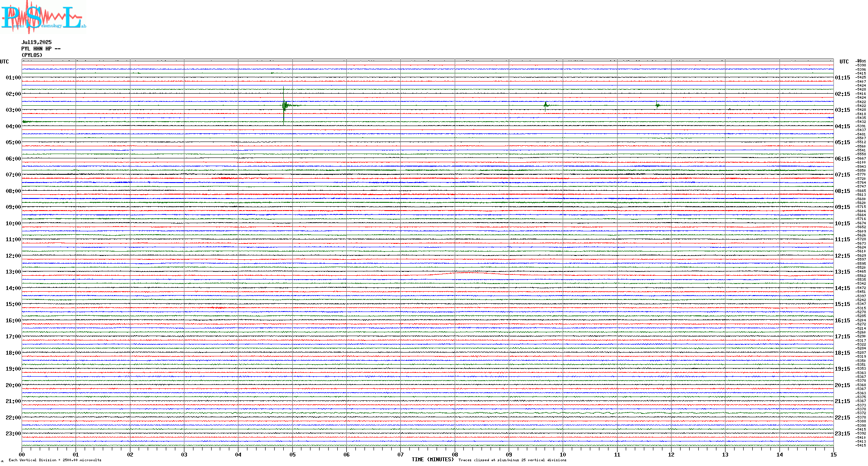Click the large green seismic event spike
Image resolution: width=868 pixels, height=466 pixels.
pos(284,106)
